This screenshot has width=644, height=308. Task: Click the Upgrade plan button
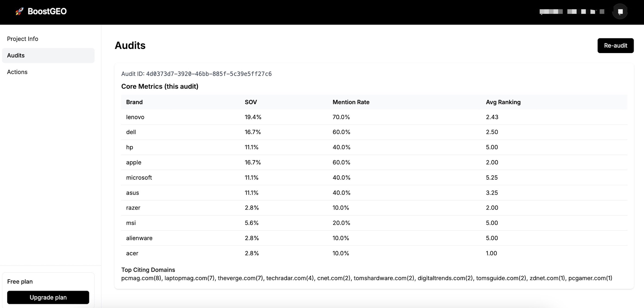(x=48, y=297)
